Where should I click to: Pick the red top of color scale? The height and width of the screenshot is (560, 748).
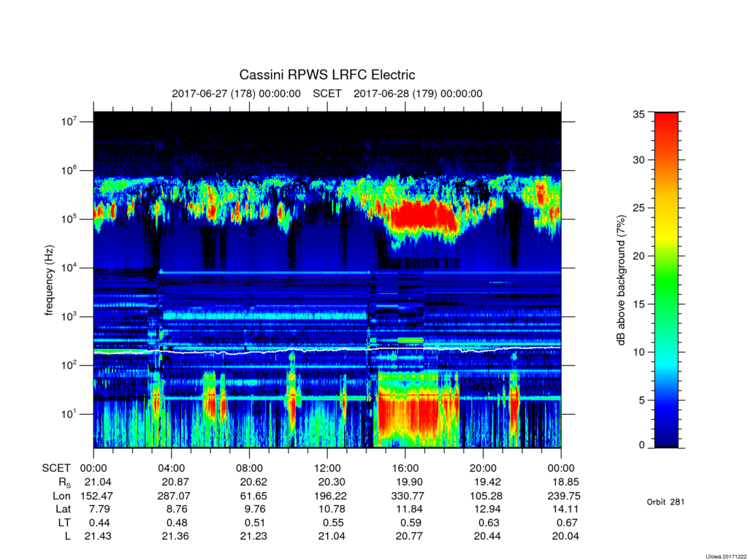(666, 119)
